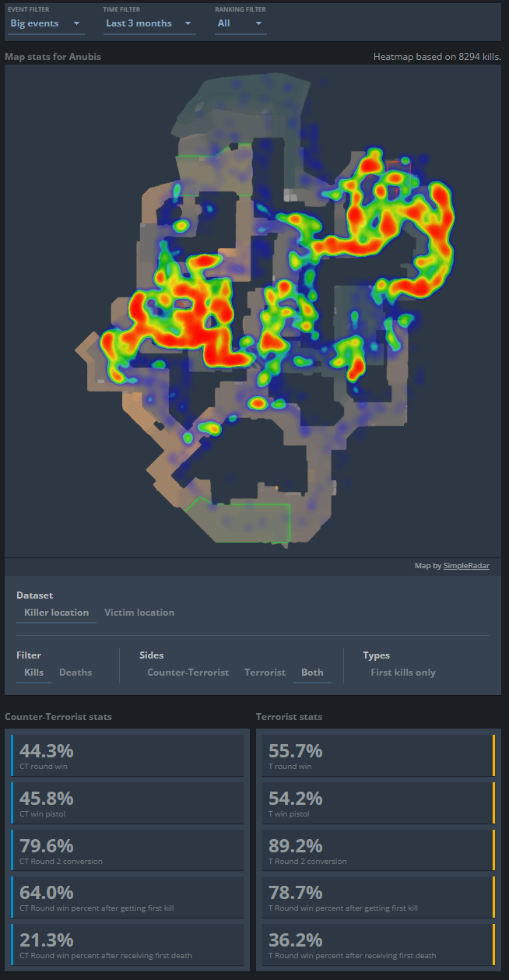Open the Ranking Filter dropdown showing All
The height and width of the screenshot is (980, 509).
(240, 23)
